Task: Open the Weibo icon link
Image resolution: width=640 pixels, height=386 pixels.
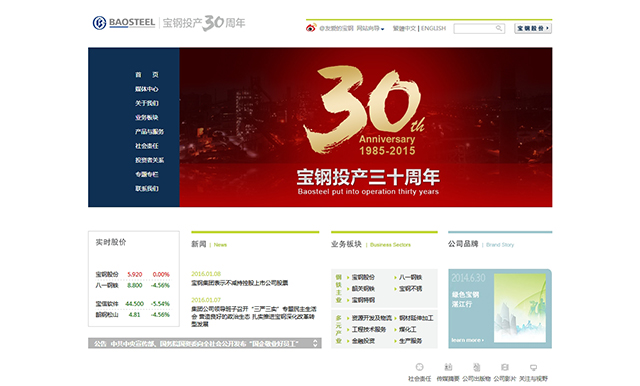Action: point(311,28)
